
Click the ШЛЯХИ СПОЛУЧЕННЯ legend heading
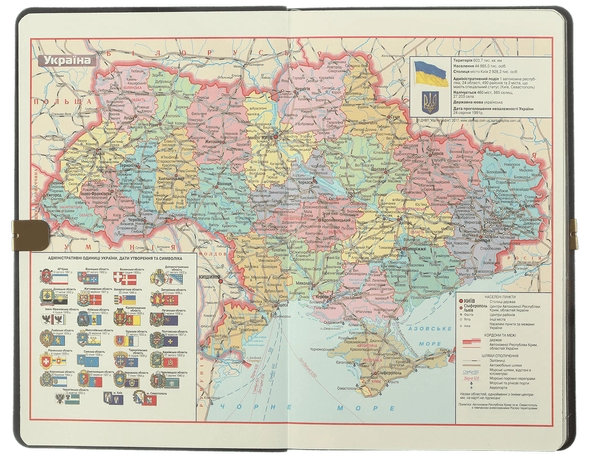[x=500, y=356]
